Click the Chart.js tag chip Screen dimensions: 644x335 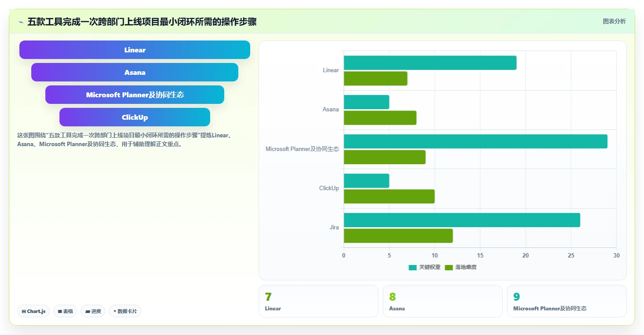coord(33,311)
